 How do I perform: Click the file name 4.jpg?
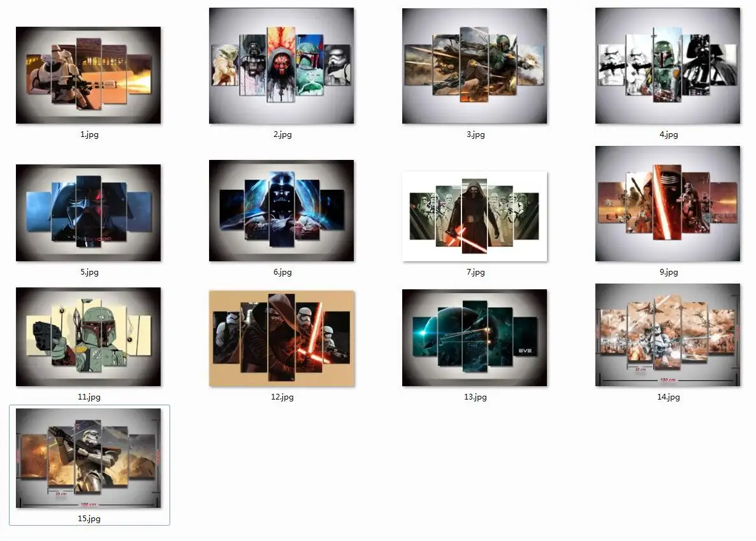coord(669,134)
